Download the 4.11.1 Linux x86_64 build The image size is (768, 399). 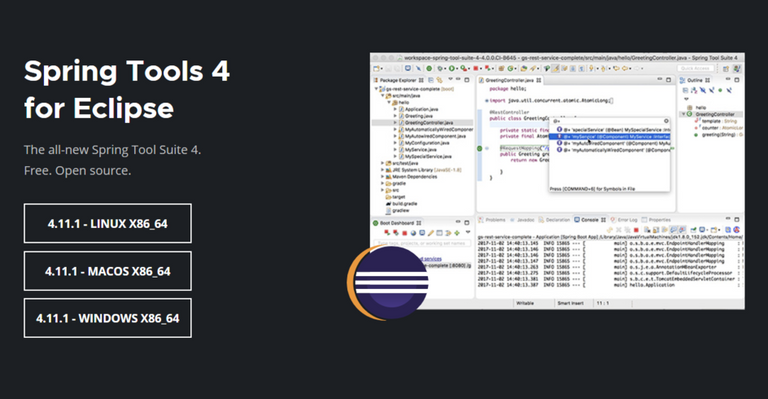[x=107, y=223]
